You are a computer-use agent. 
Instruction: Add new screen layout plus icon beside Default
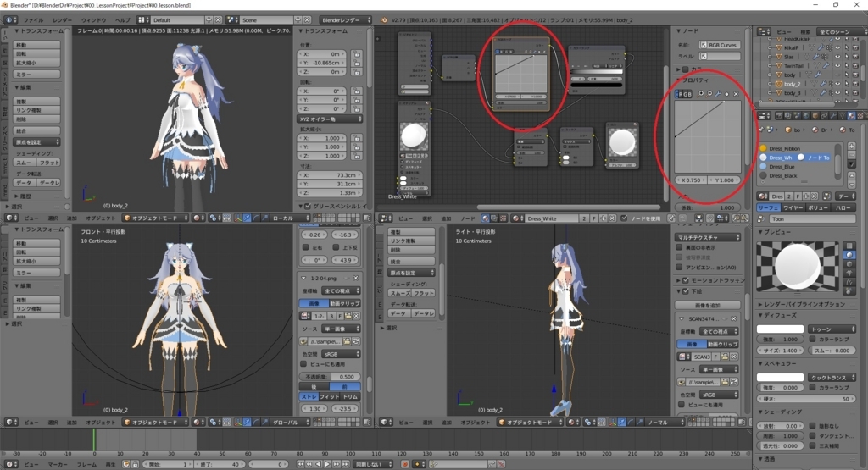coord(209,20)
